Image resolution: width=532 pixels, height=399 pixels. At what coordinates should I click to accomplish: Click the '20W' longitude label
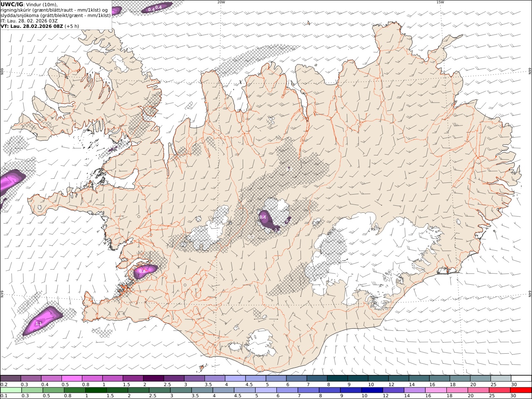221,2
